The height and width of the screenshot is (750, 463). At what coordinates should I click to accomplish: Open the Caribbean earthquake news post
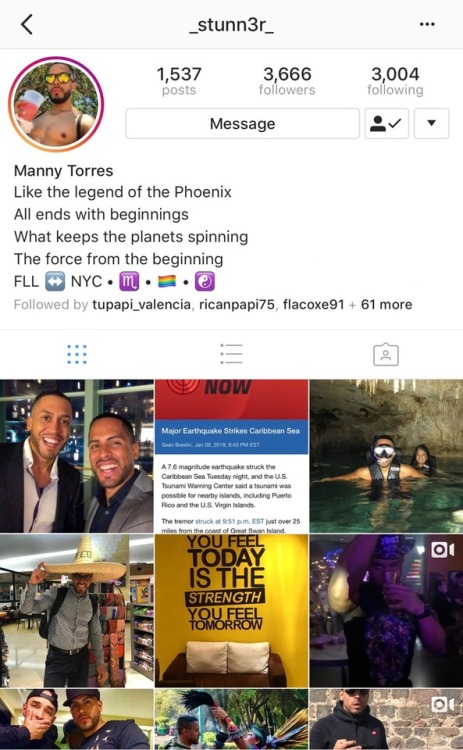tap(232, 456)
